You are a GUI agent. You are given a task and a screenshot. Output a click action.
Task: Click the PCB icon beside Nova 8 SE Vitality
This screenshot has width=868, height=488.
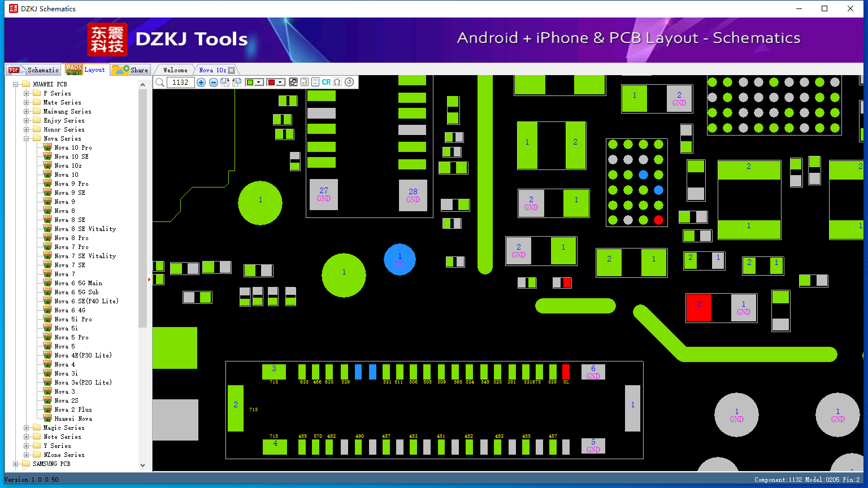48,229
